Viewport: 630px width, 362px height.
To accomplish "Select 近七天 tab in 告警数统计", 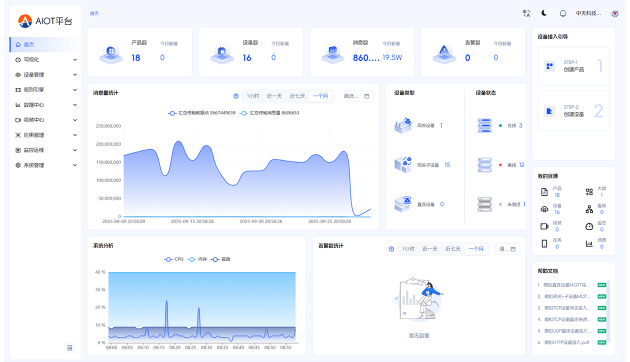I will click(x=453, y=249).
